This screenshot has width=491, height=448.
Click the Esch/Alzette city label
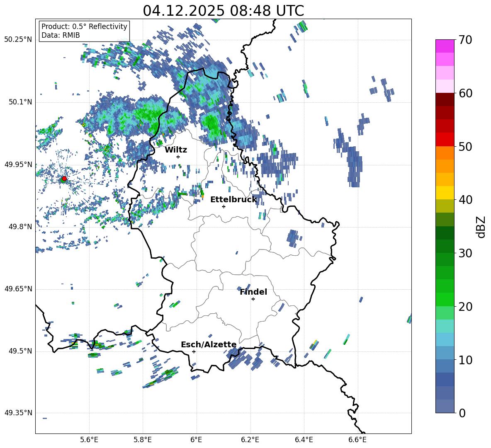209,345
